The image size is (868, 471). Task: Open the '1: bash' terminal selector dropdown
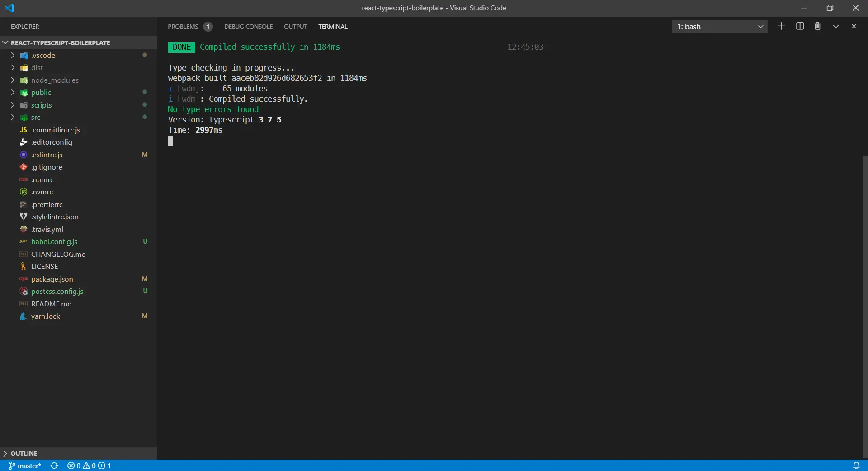pyautogui.click(x=720, y=27)
